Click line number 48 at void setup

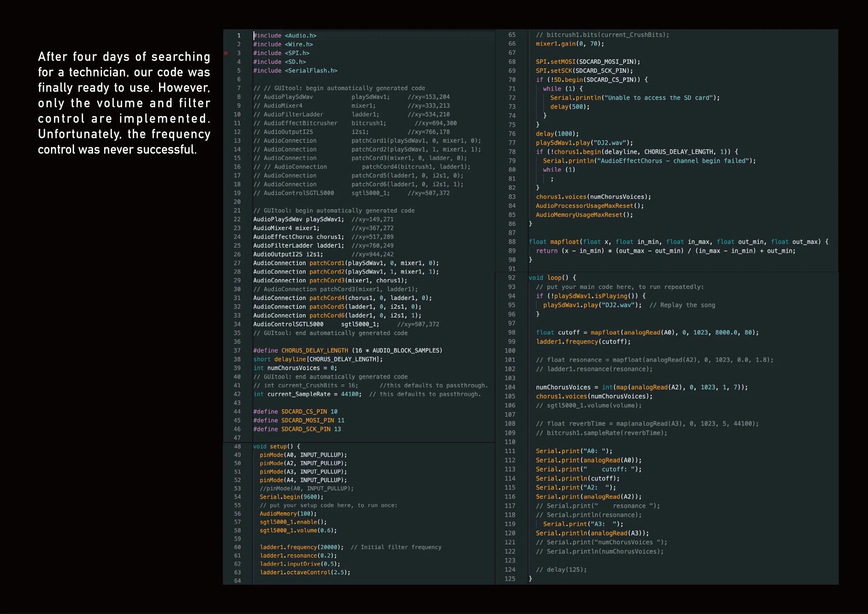click(x=237, y=447)
